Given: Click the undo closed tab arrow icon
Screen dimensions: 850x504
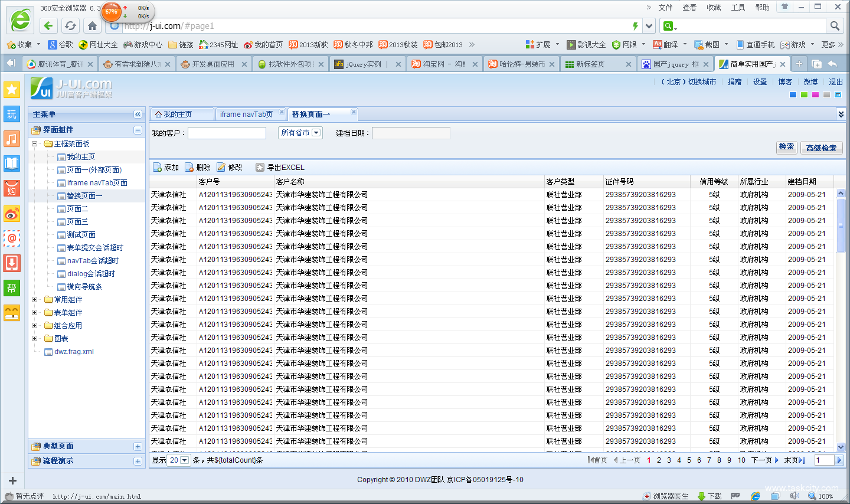Looking at the screenshot, I should pos(832,64).
